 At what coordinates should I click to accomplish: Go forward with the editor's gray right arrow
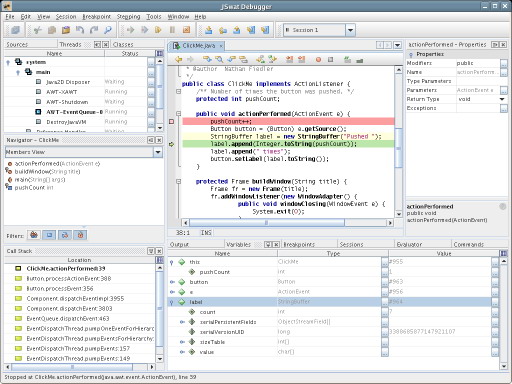coord(190,59)
